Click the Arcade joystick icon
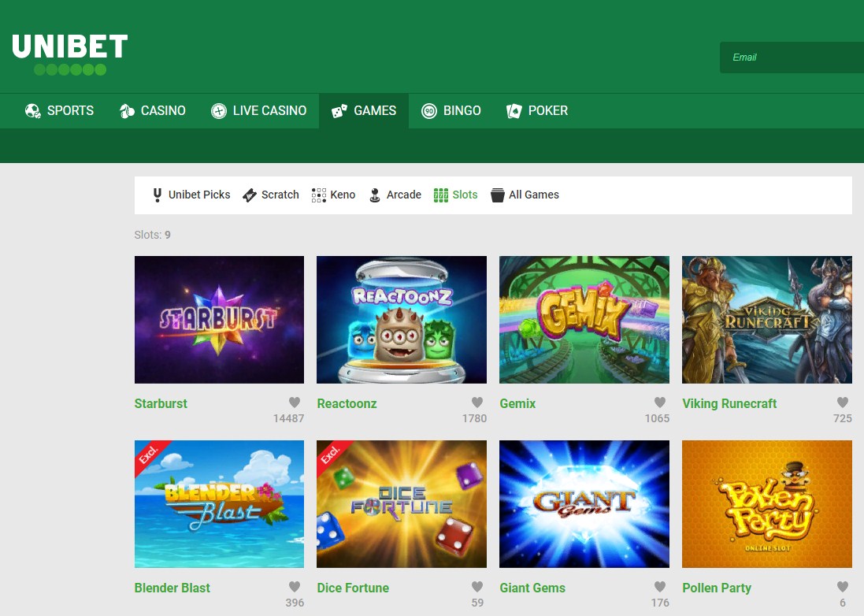Image resolution: width=864 pixels, height=616 pixels. (x=375, y=195)
